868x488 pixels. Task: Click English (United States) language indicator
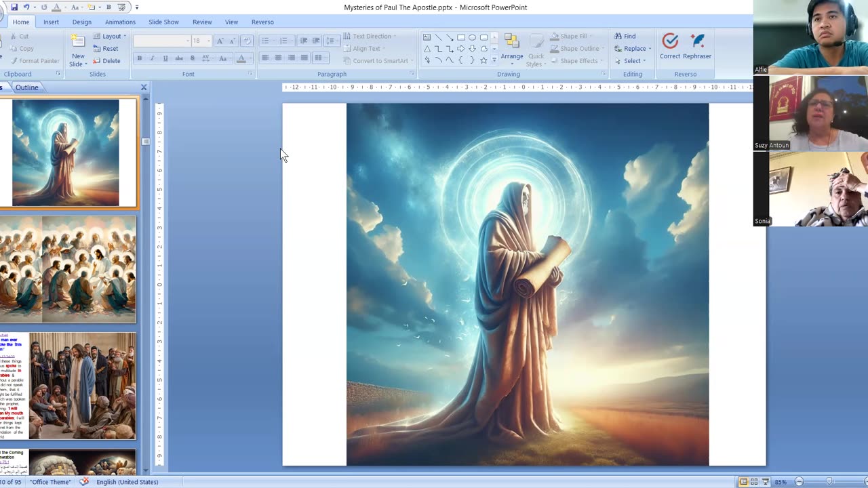(127, 482)
